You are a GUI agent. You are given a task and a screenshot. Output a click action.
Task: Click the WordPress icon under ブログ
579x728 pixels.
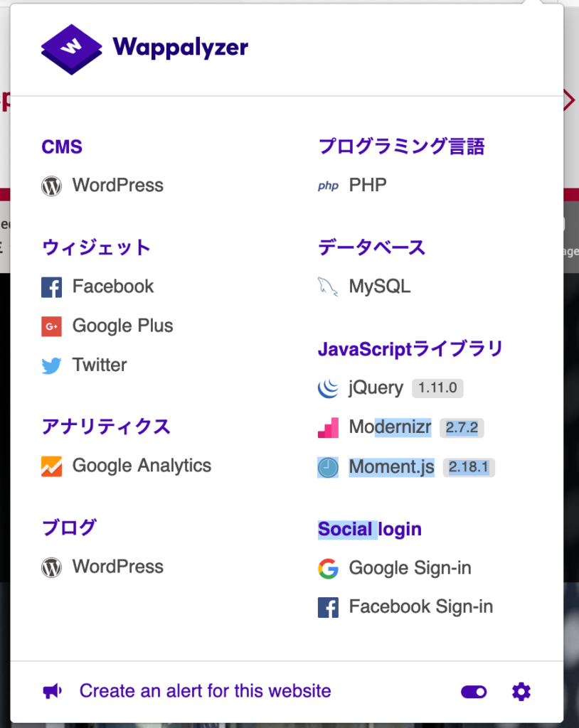(52, 567)
